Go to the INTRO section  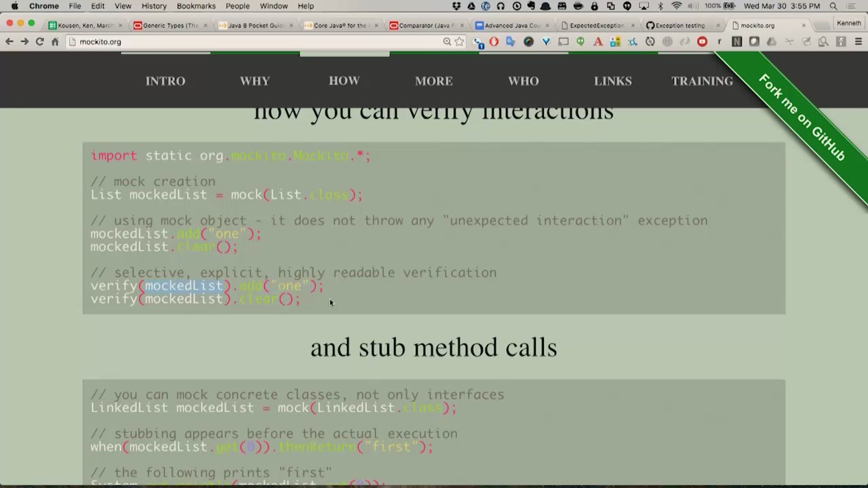pos(165,81)
